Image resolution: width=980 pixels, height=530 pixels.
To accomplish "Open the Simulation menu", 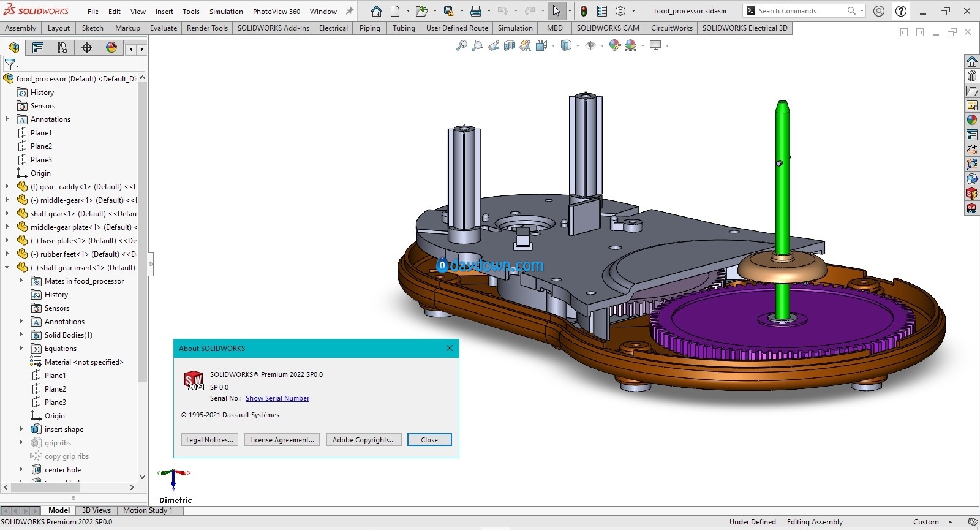I will pos(226,11).
